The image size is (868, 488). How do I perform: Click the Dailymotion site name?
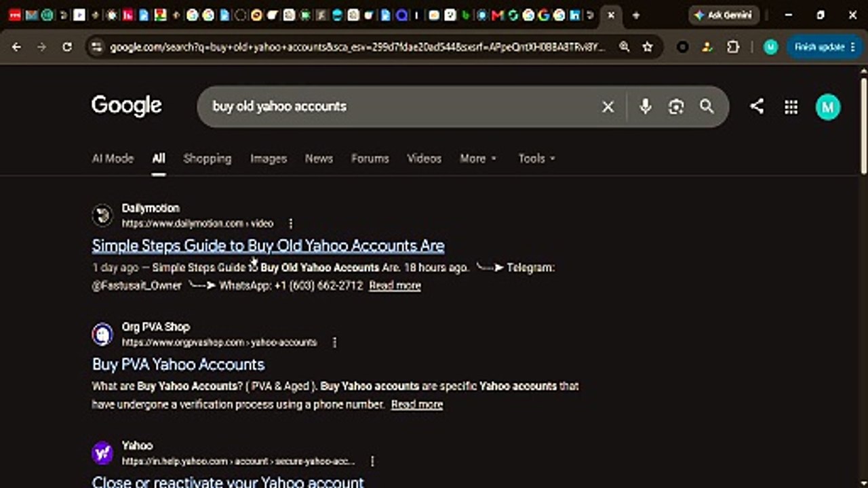[151, 208]
